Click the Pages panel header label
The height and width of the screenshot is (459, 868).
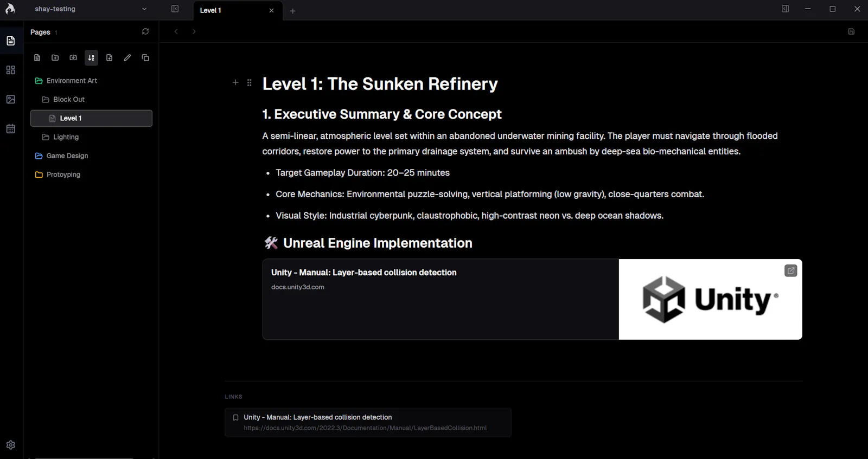40,32
